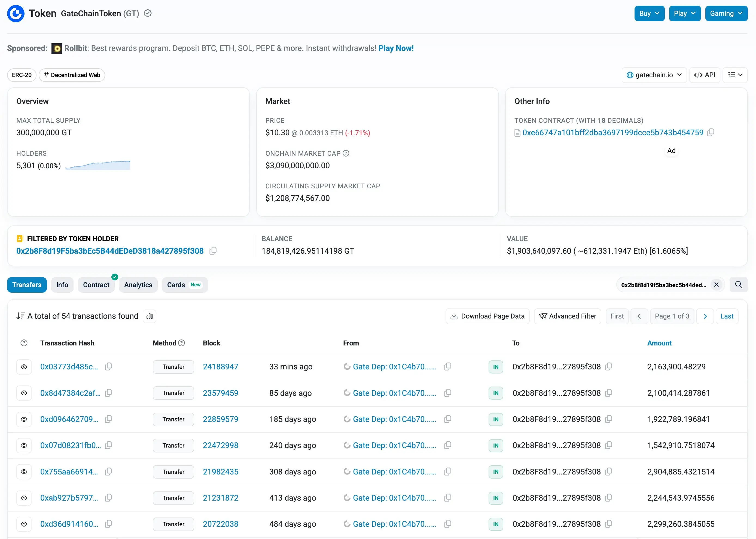Toggle eye preview for 0xab927b5797 transaction
Screen dimensions: 756x539
24,498
